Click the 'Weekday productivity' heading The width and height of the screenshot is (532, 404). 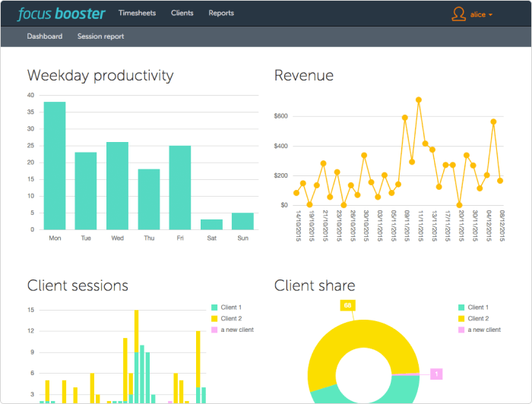100,76
